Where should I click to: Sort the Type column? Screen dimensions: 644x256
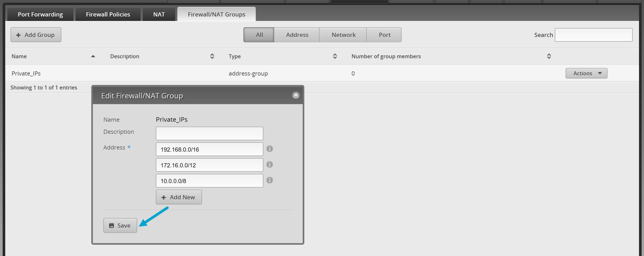coord(335,56)
